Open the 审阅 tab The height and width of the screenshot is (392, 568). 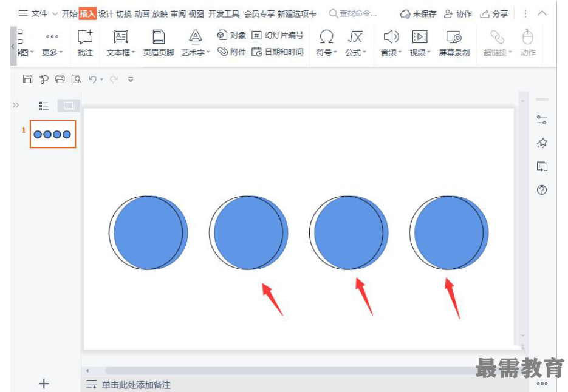click(x=178, y=14)
